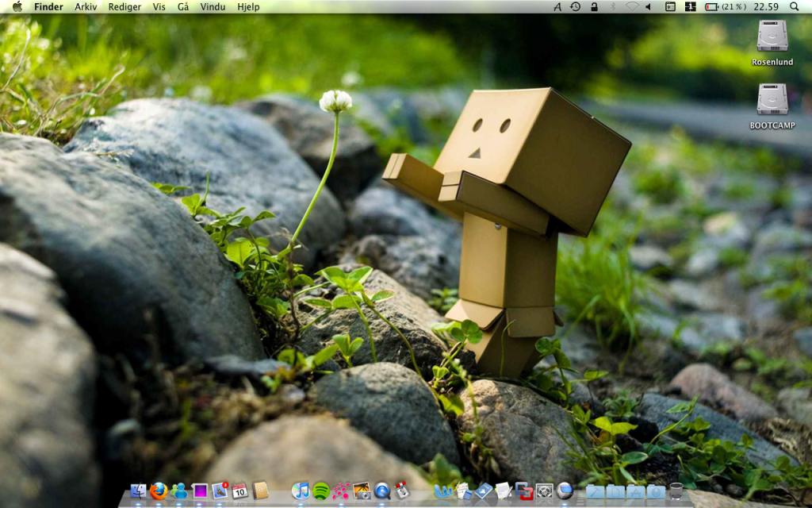Select the BOOTCAMP drive on the desktop
Image resolution: width=812 pixels, height=508 pixels.
(772, 106)
